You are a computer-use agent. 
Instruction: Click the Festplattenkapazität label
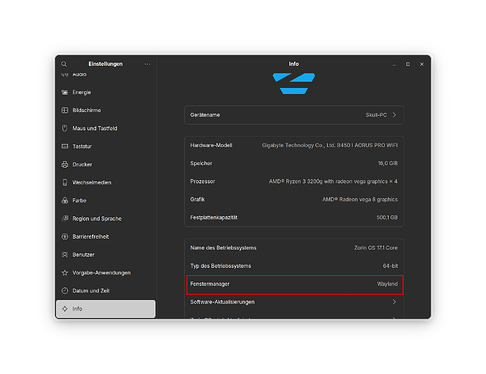(x=214, y=217)
